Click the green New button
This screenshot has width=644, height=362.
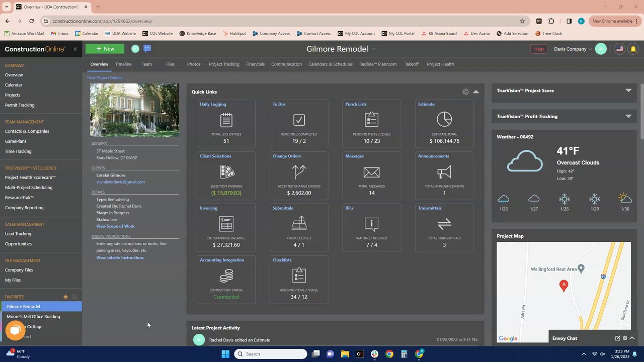(x=105, y=49)
